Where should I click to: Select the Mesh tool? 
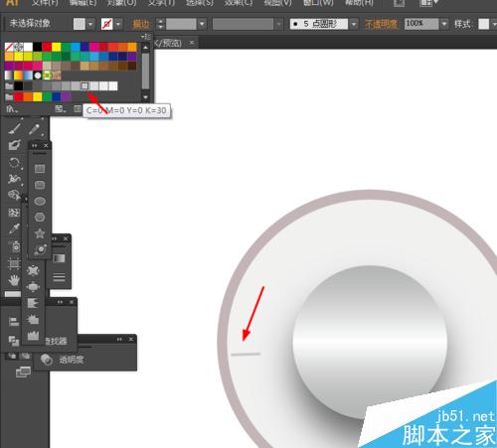point(14,213)
